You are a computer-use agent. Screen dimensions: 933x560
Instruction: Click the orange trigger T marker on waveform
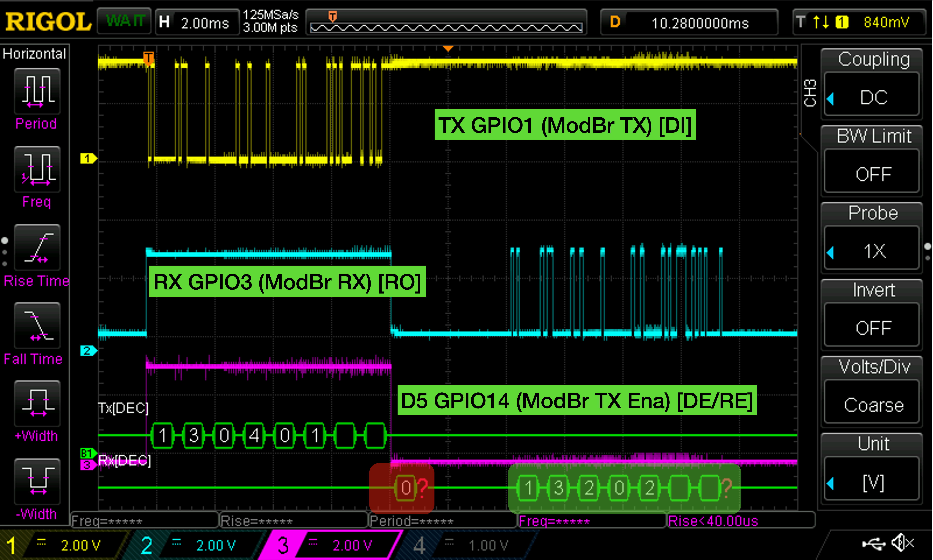(x=149, y=59)
